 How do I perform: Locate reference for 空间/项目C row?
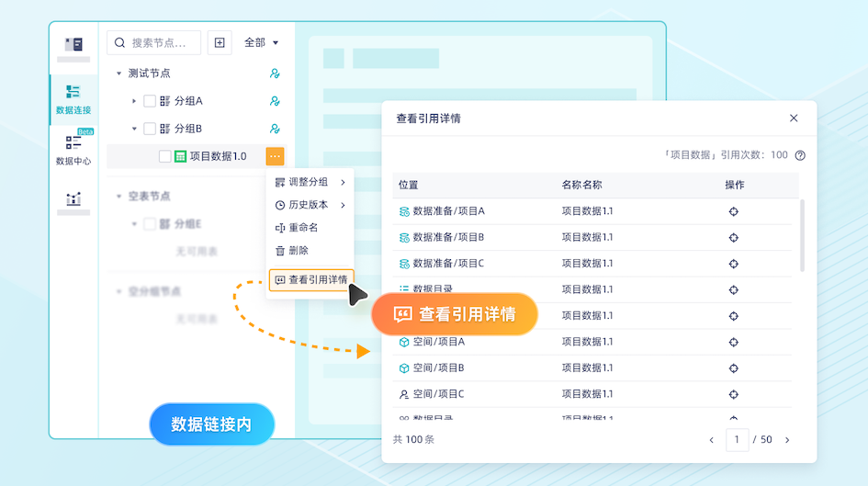coord(734,394)
